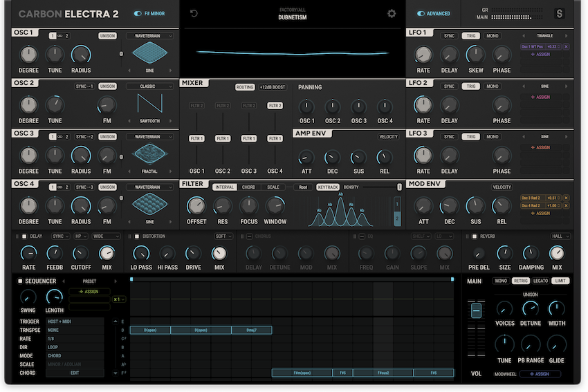Viewport: 588px width, 392px height.
Task: Click the OSC 3 fractal terrain shape
Action: (x=149, y=153)
